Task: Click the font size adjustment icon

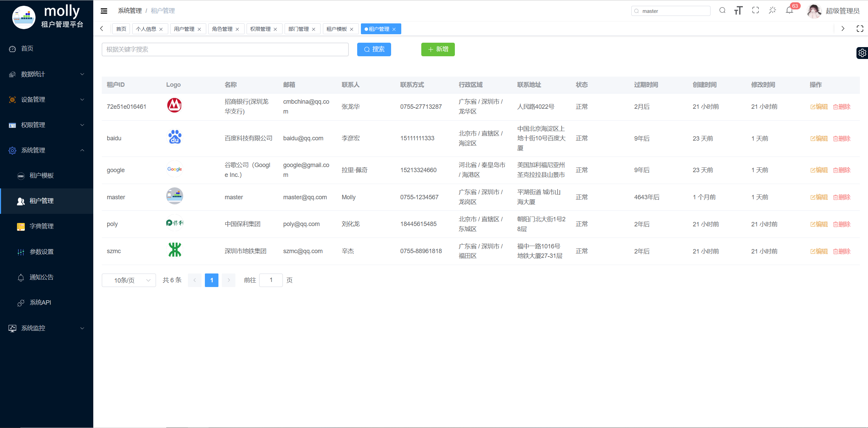Action: click(738, 11)
